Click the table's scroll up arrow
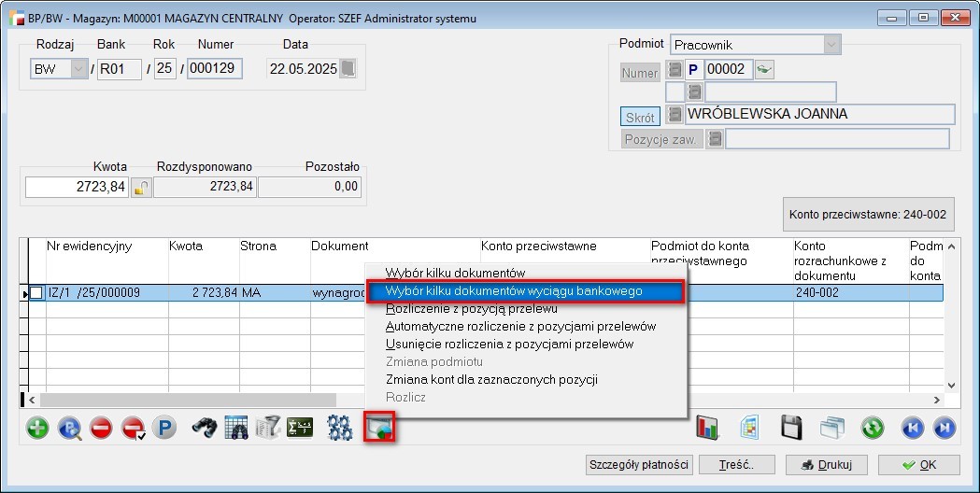980x493 pixels. pyautogui.click(x=951, y=246)
